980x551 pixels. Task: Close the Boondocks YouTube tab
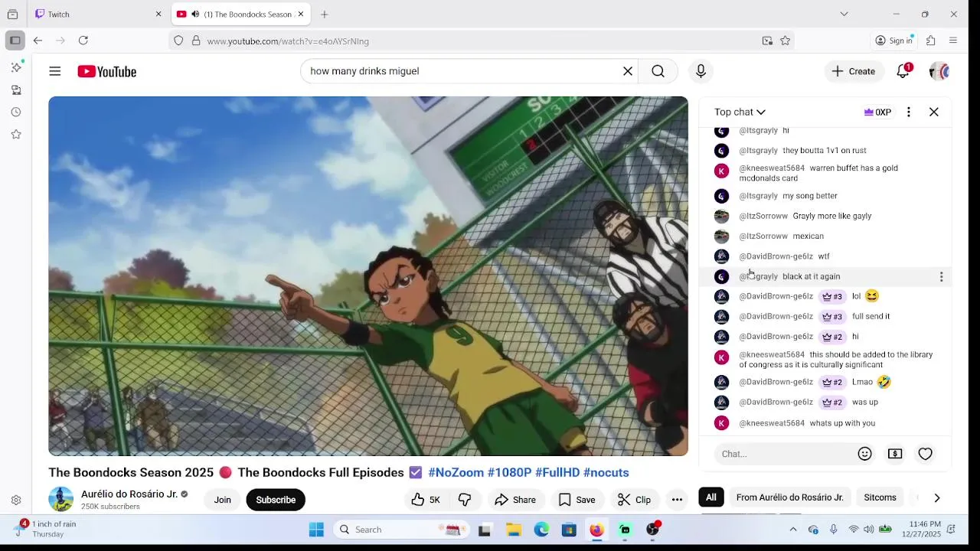tap(301, 14)
